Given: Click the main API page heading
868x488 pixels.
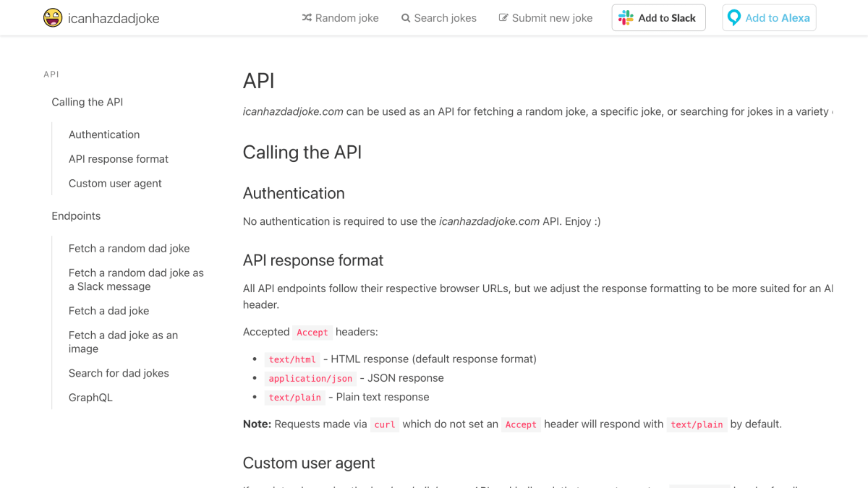Looking at the screenshot, I should pos(259,81).
